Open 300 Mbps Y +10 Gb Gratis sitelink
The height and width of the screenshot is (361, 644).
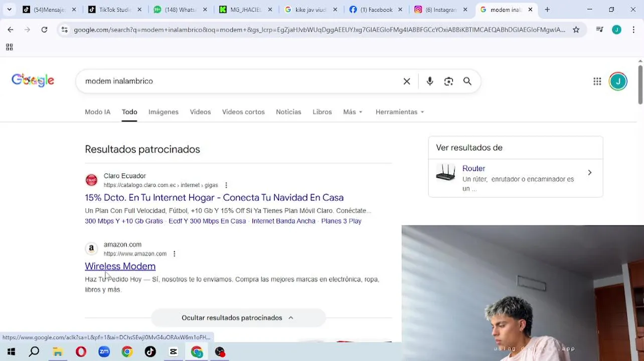(x=124, y=221)
